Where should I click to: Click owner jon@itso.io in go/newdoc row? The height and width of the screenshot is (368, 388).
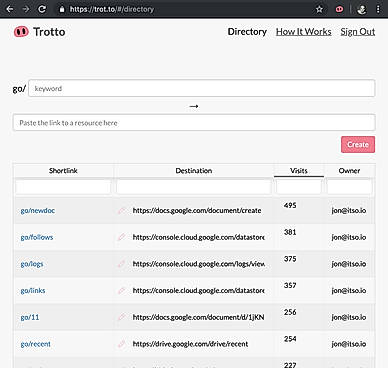(x=349, y=210)
